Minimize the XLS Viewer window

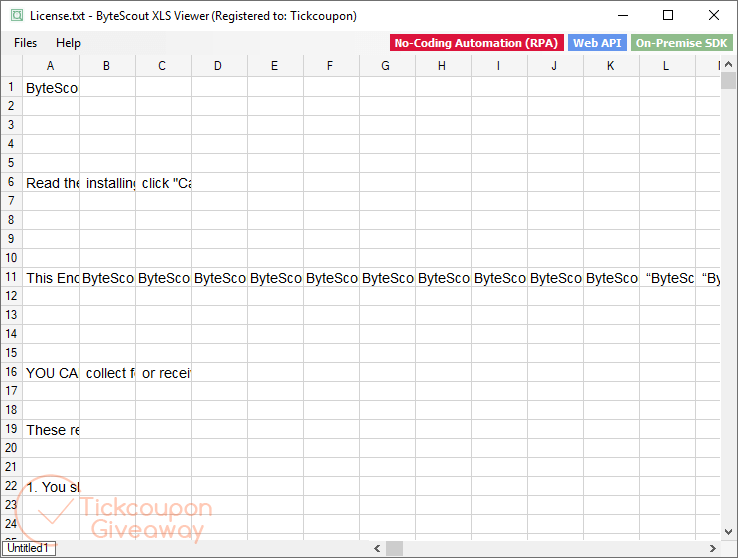pos(623,16)
